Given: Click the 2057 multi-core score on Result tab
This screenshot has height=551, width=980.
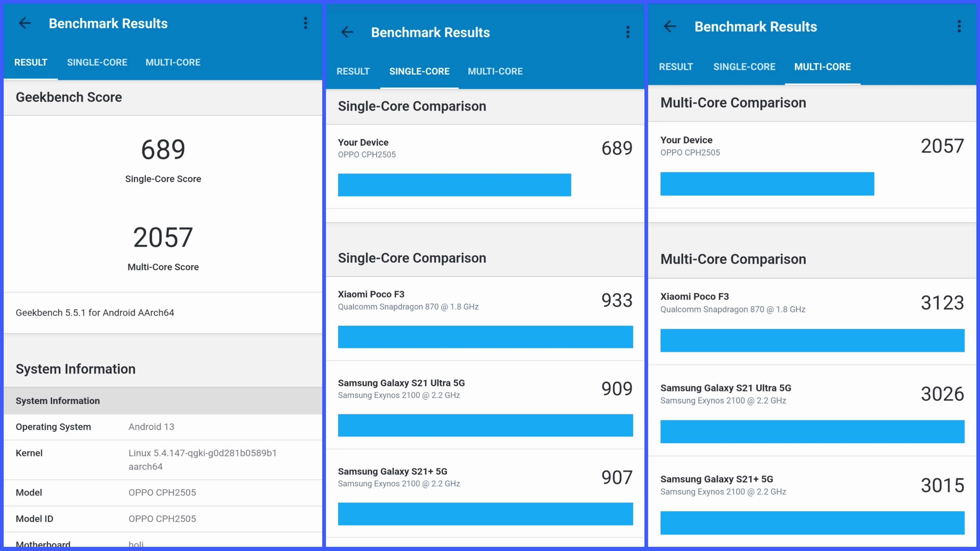Looking at the screenshot, I should [163, 238].
